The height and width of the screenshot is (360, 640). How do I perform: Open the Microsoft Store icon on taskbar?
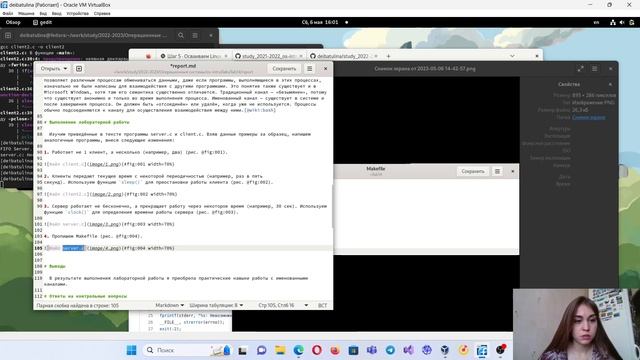tap(353, 350)
